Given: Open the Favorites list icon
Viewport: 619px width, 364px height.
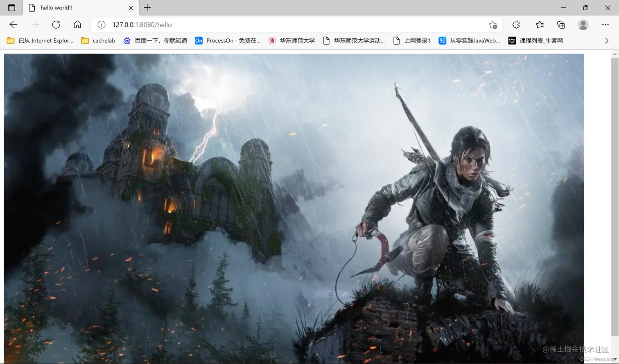Looking at the screenshot, I should pos(540,25).
